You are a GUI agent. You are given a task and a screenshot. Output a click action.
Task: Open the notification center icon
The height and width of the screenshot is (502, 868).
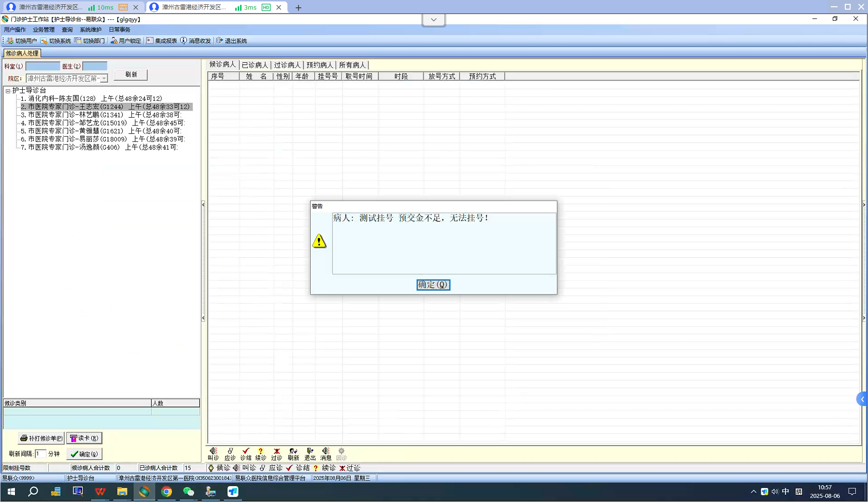(852, 491)
